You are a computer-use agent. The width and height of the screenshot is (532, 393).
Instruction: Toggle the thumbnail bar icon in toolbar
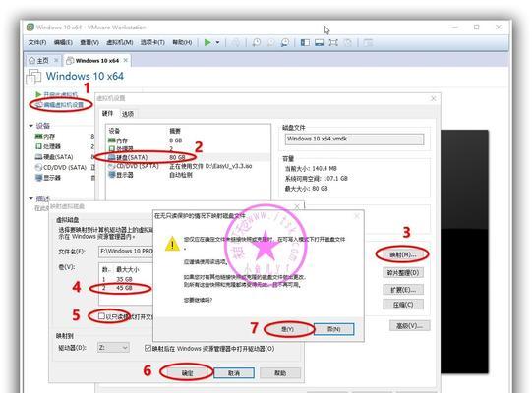pos(319,42)
